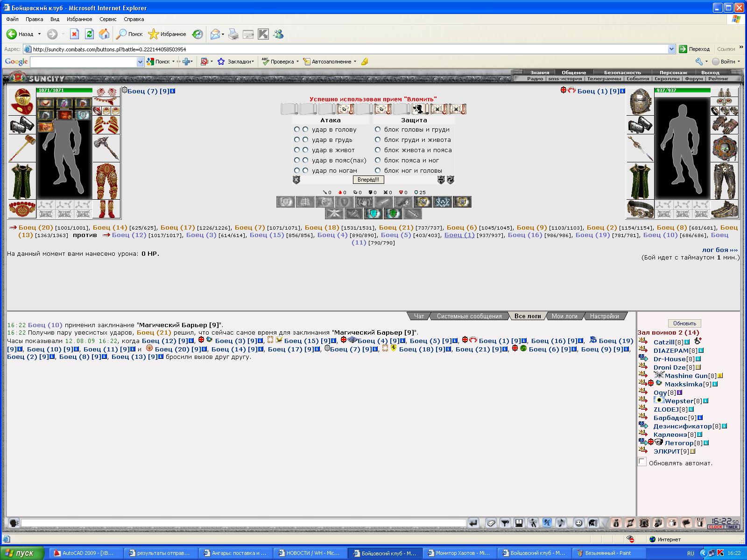
Task: Click the refresh shield icon right of Вперёд
Action: (x=451, y=180)
